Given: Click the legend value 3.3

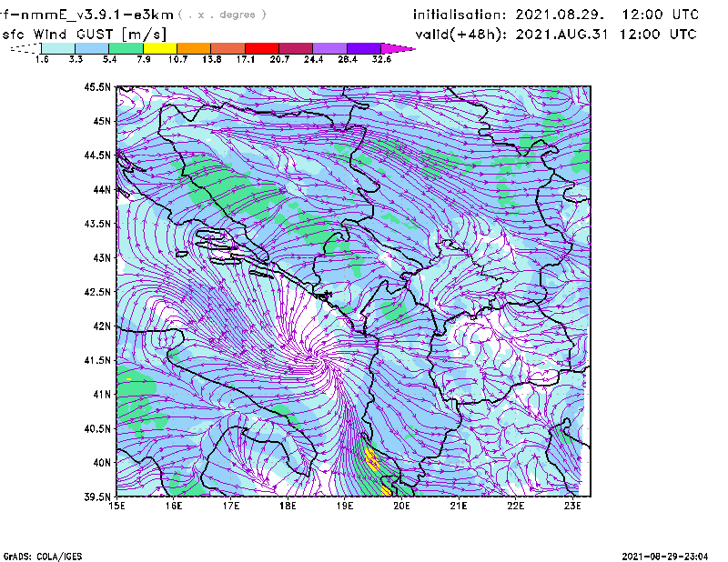Looking at the screenshot, I should coord(76,59).
